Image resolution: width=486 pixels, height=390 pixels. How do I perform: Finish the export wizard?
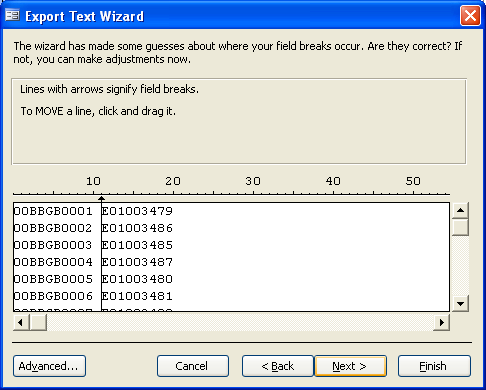(434, 366)
